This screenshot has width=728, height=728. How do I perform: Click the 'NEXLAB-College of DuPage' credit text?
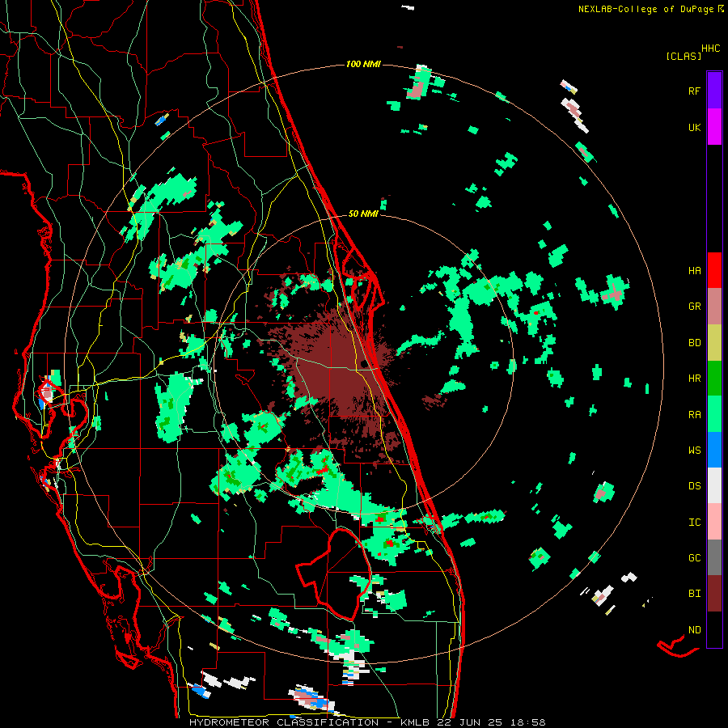pyautogui.click(x=647, y=9)
